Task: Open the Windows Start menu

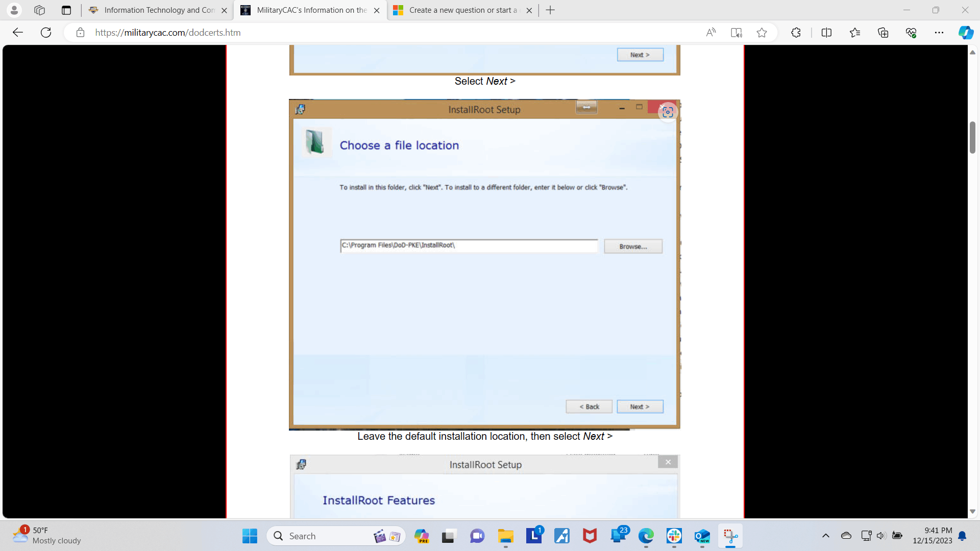Action: coord(250,536)
